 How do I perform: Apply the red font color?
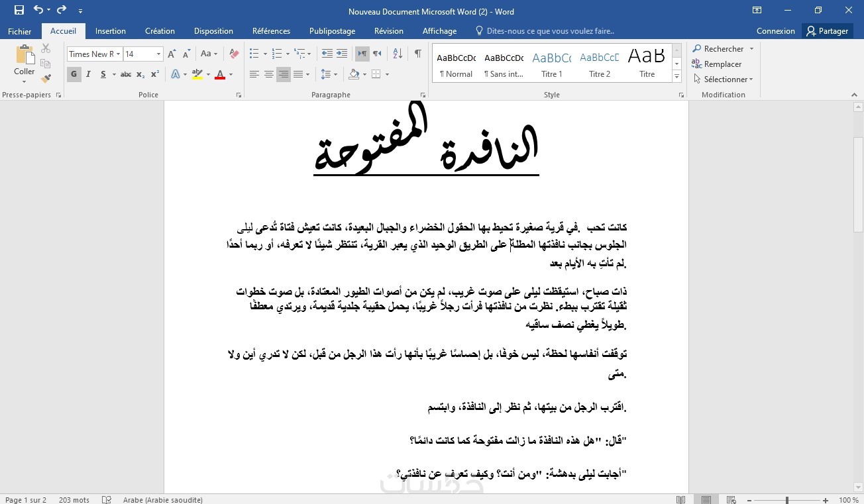coord(220,74)
